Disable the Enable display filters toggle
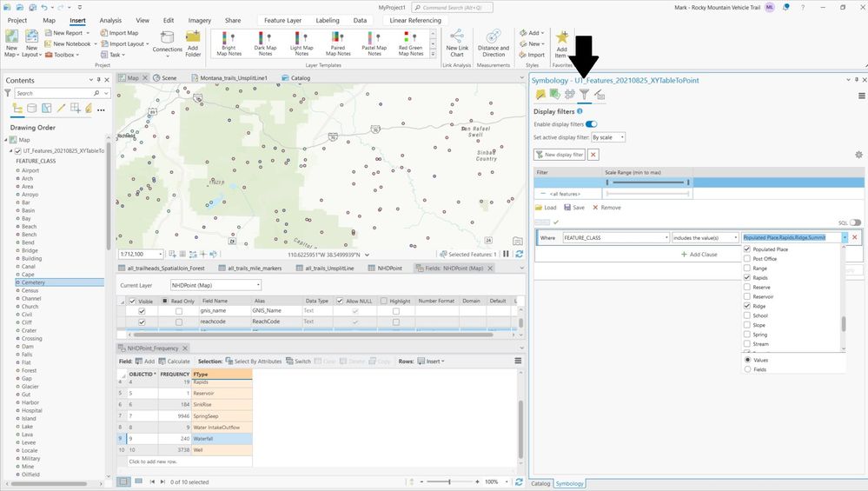This screenshot has width=868, height=491. 592,124
